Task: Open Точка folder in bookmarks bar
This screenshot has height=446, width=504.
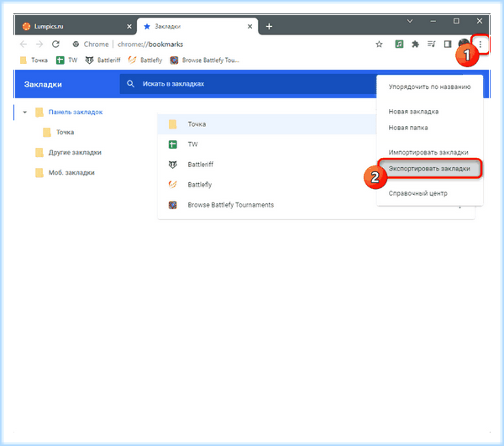Action: click(34, 60)
